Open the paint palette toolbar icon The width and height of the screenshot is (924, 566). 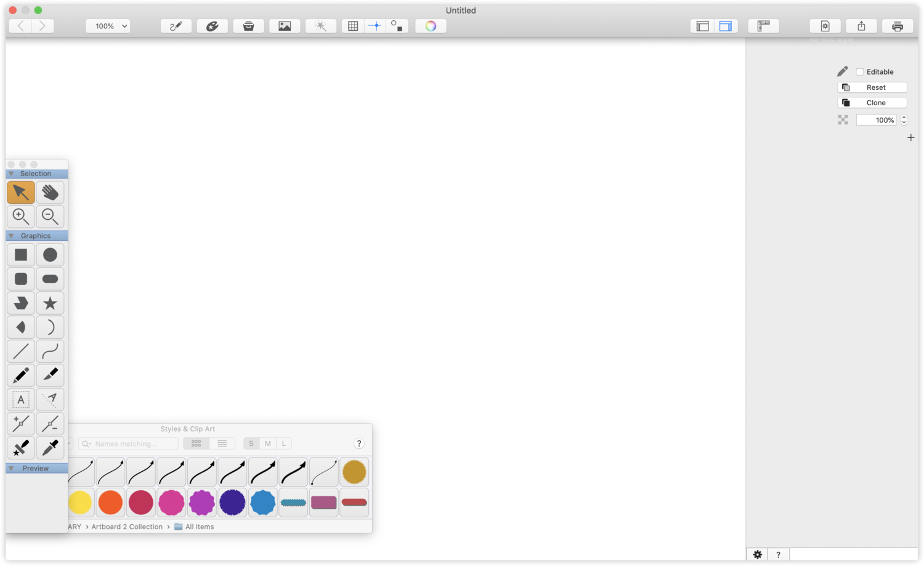(212, 26)
